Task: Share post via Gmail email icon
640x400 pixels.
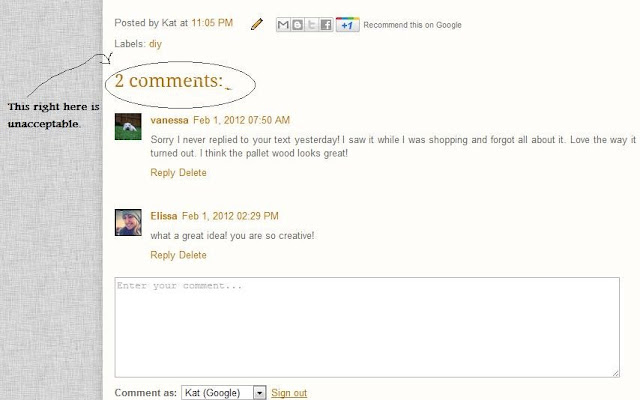Action: [x=283, y=25]
